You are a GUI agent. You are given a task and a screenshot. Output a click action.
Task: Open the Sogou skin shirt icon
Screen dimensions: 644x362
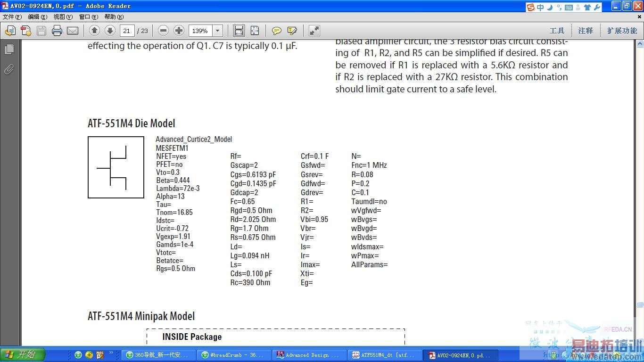[x=587, y=7]
